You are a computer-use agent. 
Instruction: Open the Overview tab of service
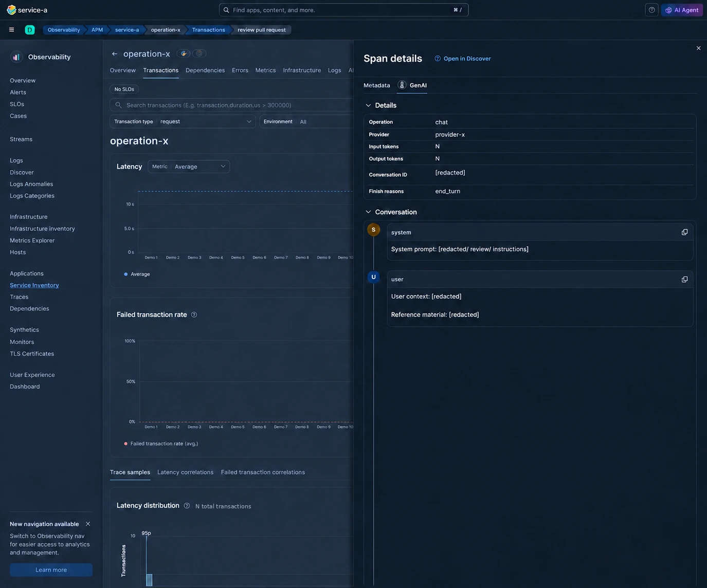click(x=123, y=70)
